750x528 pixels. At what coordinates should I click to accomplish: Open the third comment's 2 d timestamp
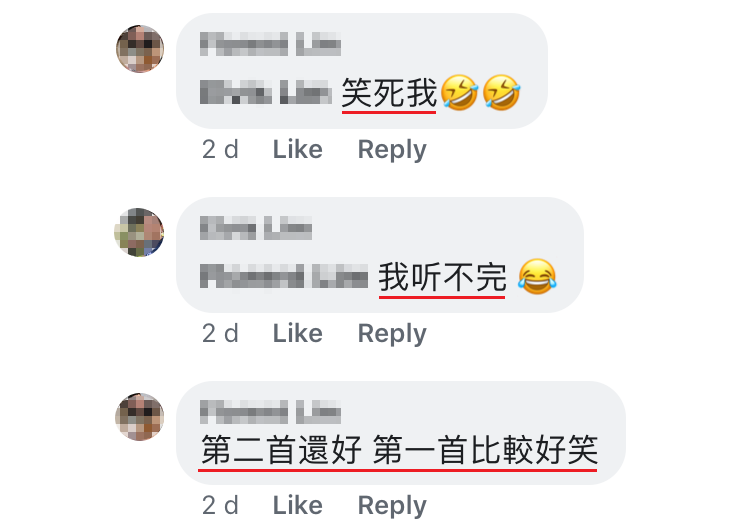220,506
